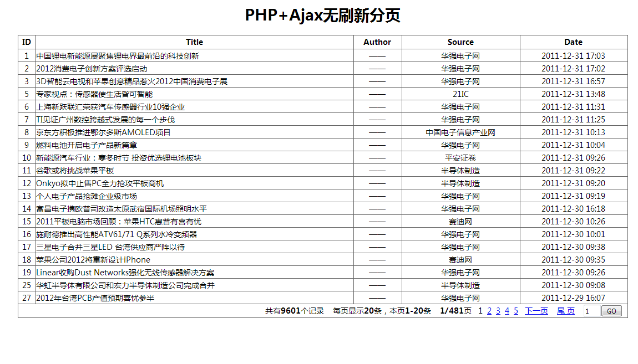Click date 2011-12-31 09:22
This screenshot has width=638, height=364.
[x=573, y=171]
